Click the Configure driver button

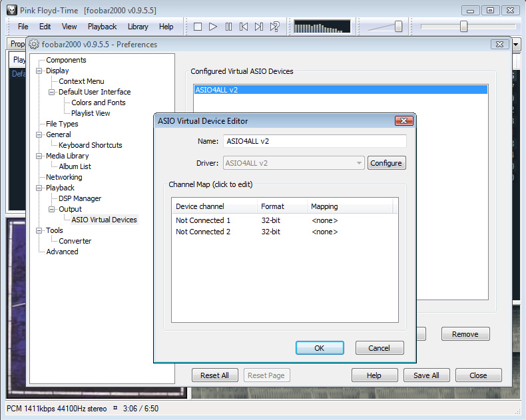[386, 163]
